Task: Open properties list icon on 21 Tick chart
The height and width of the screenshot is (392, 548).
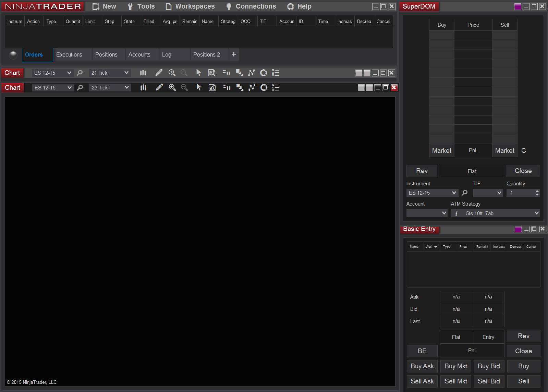Action: 276,73
